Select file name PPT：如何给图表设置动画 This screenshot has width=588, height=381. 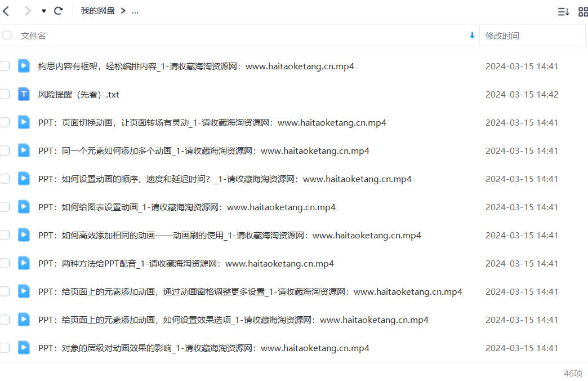coord(187,207)
